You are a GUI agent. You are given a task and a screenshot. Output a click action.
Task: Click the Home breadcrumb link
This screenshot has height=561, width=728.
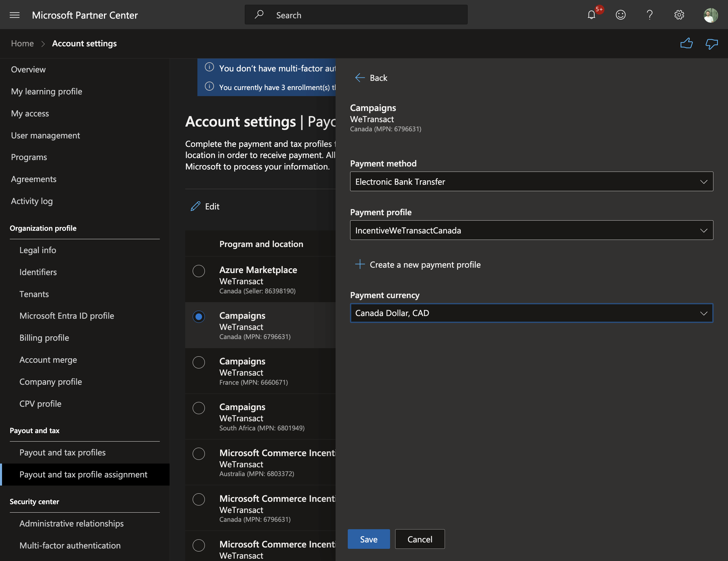pos(22,43)
